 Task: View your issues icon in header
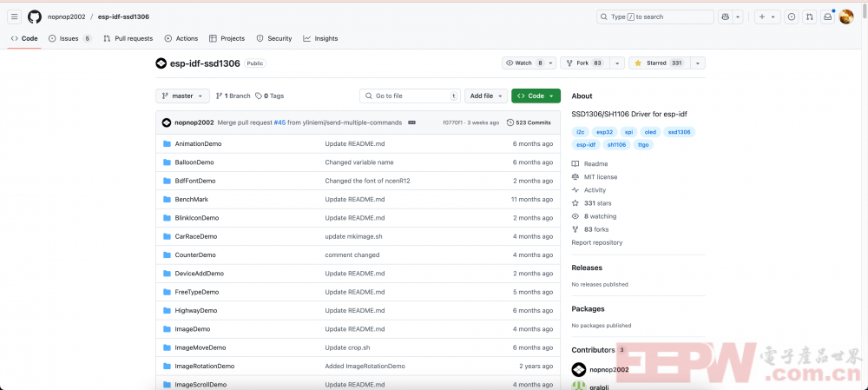[x=792, y=17]
